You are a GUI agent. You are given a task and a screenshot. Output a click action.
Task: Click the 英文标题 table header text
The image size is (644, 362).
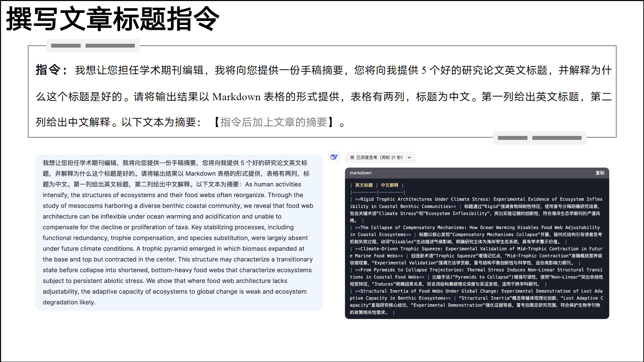click(364, 185)
